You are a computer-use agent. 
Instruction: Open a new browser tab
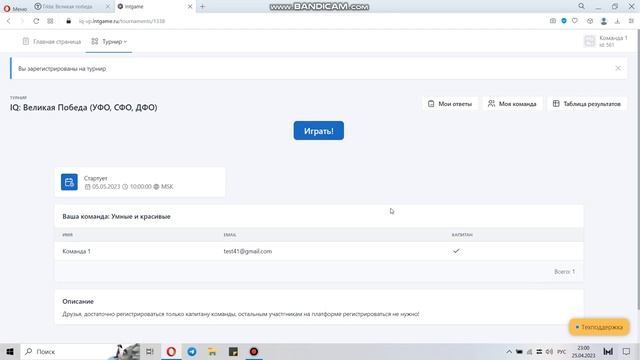click(202, 7)
